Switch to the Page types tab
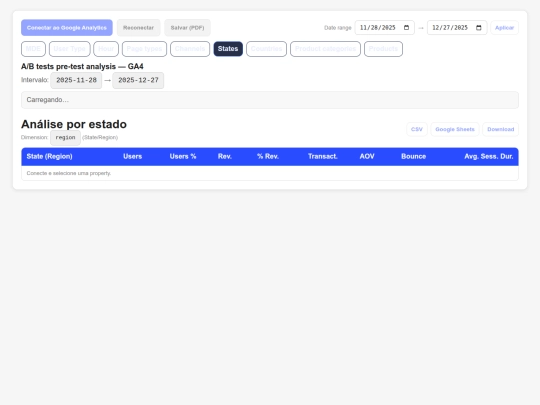 pos(144,49)
